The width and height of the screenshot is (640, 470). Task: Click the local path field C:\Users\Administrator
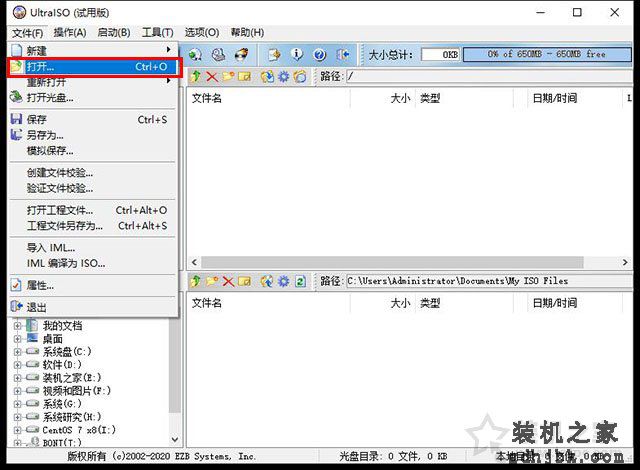(489, 281)
